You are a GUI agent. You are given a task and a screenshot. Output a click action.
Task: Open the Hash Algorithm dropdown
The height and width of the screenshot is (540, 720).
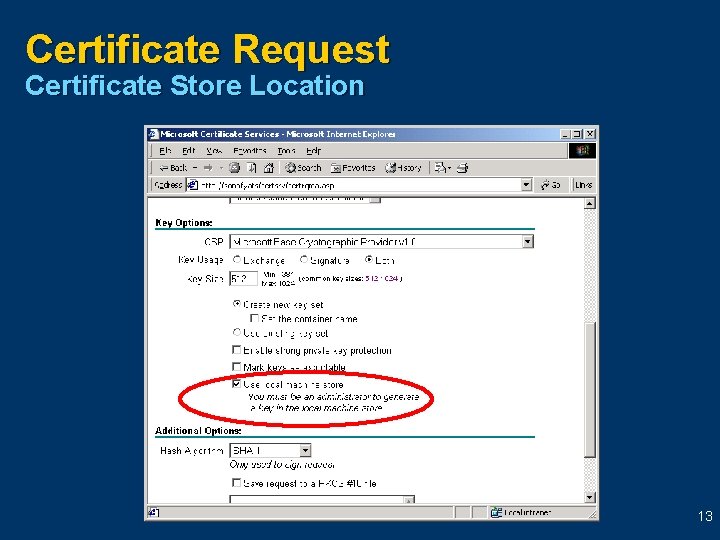click(x=305, y=450)
